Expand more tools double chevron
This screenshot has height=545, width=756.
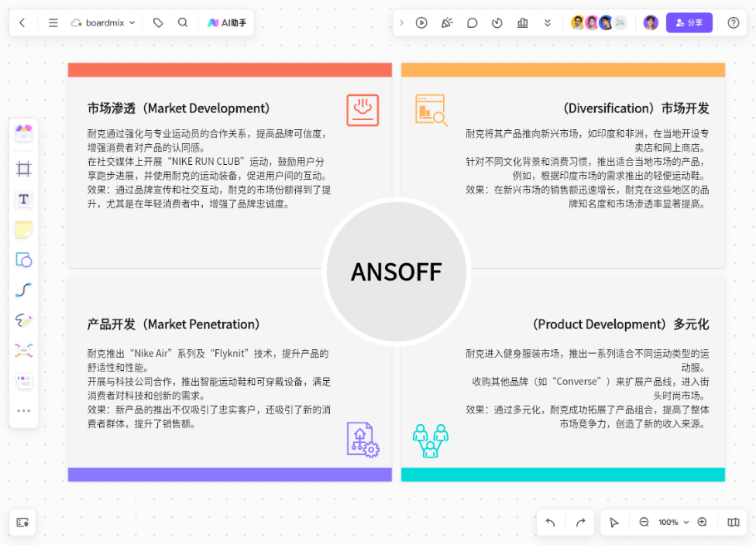point(547,22)
